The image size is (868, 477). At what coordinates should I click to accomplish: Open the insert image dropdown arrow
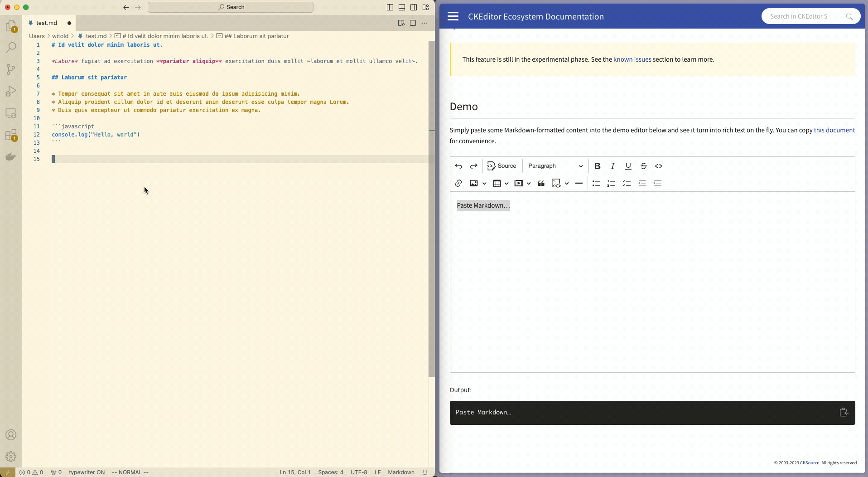pyautogui.click(x=484, y=183)
